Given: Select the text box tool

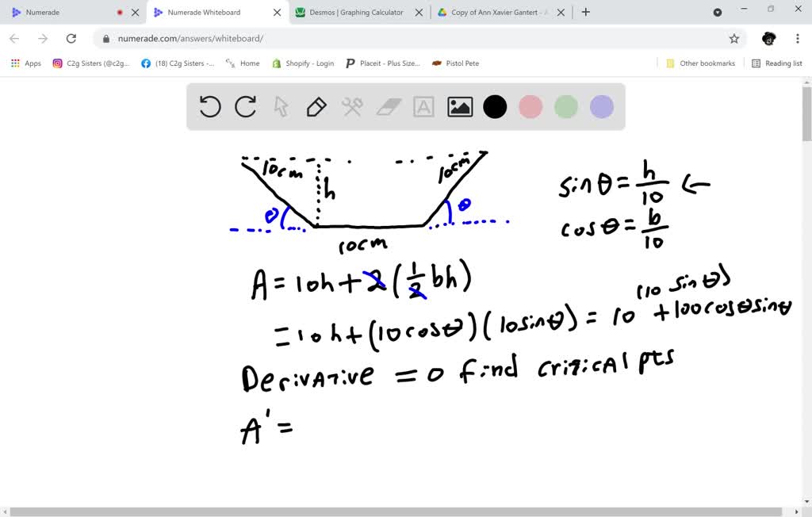Looking at the screenshot, I should click(x=423, y=106).
